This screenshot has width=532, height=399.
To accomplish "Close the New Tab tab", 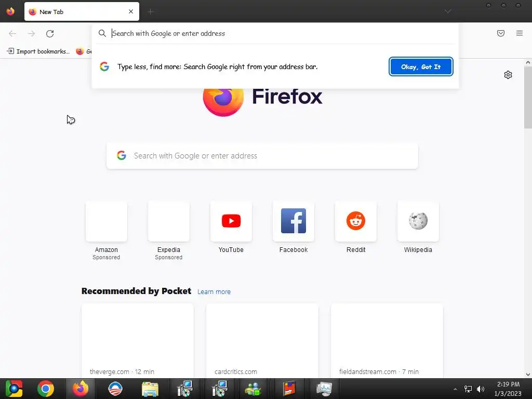I will (130, 11).
